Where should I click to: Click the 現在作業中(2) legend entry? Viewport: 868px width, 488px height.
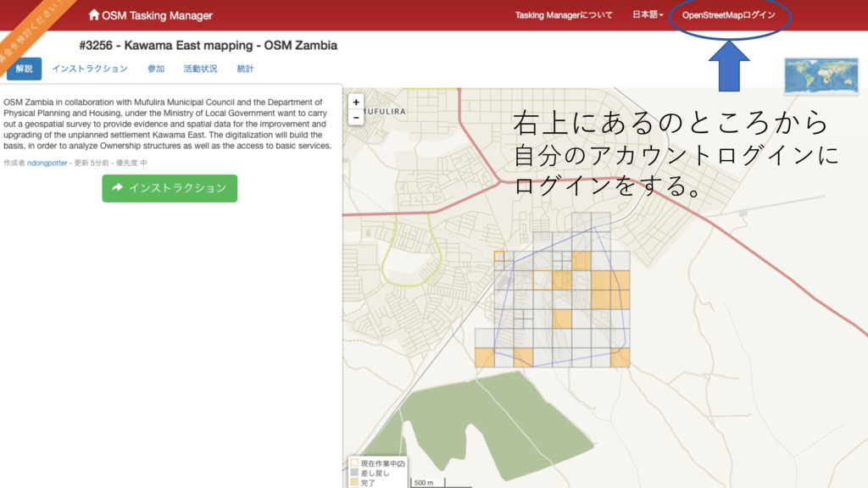pyautogui.click(x=378, y=463)
